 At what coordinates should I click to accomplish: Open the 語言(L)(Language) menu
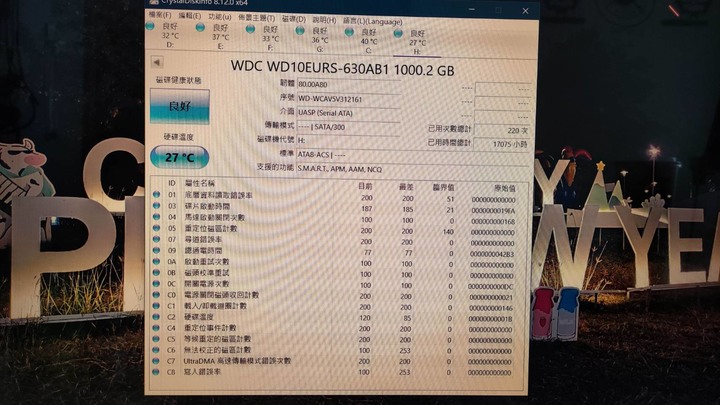pos(373,21)
